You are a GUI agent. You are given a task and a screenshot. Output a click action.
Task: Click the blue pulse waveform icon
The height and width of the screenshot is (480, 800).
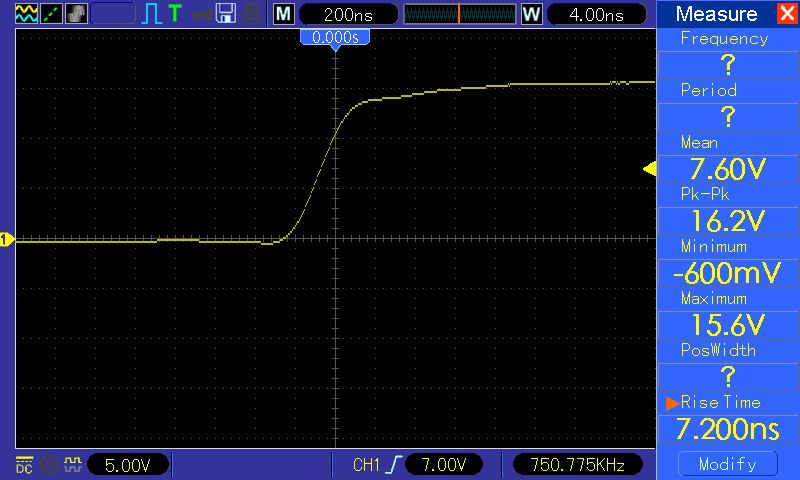click(x=152, y=14)
